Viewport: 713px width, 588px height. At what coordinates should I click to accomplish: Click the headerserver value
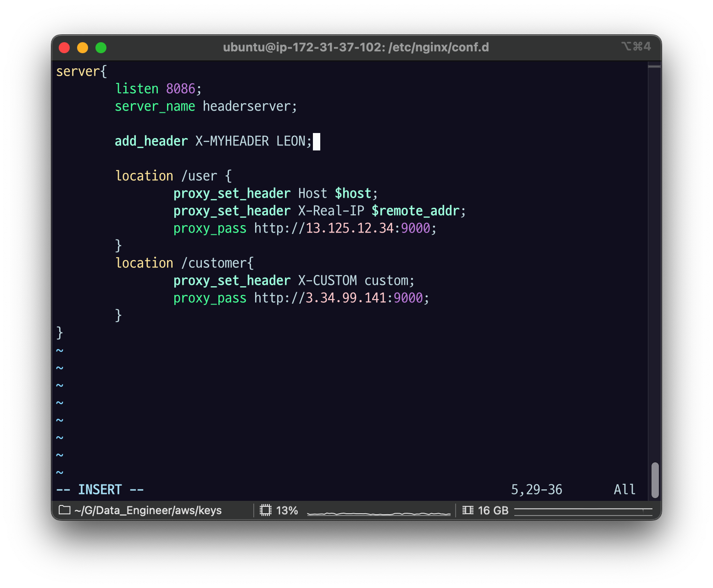tap(247, 106)
